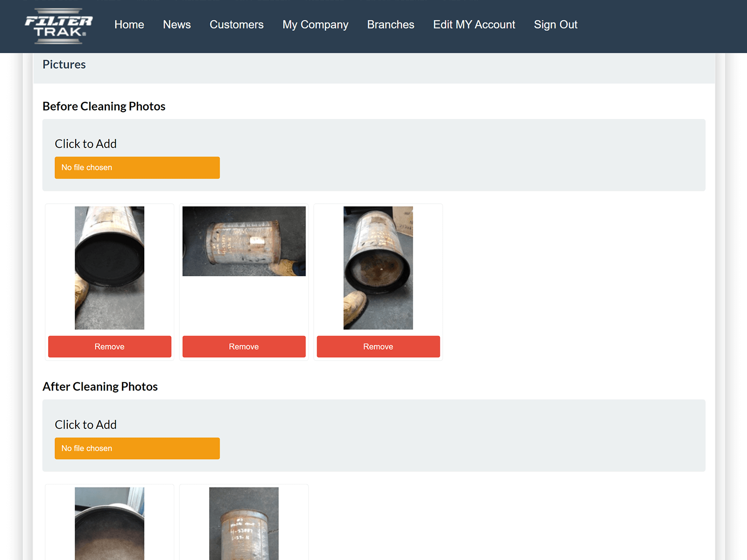Sign Out of the account
The image size is (747, 560).
(x=556, y=25)
